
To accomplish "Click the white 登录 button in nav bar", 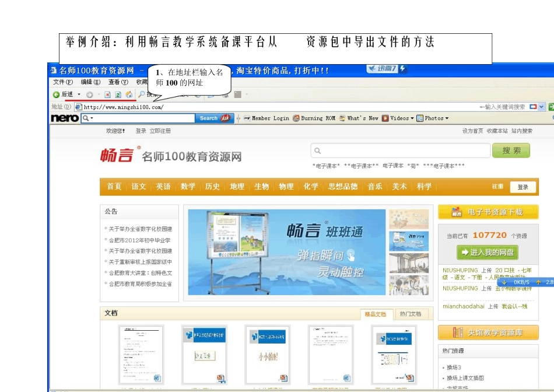I will 523,187.
